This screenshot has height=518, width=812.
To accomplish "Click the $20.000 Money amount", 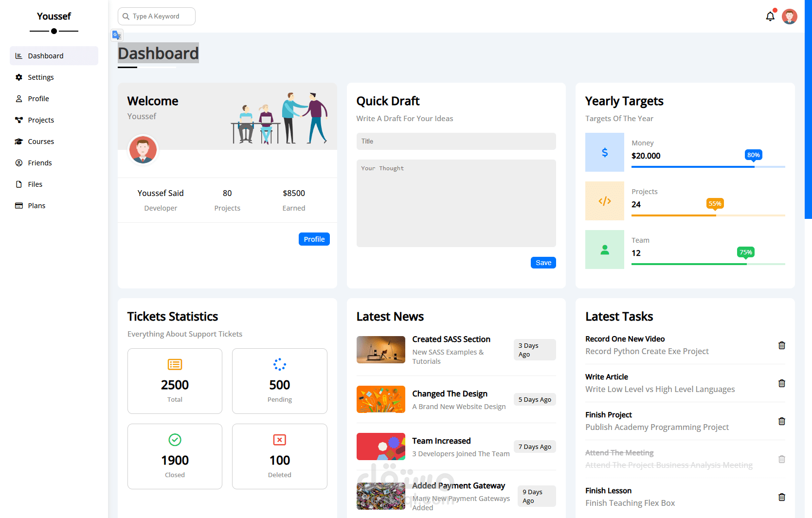I will [x=646, y=156].
